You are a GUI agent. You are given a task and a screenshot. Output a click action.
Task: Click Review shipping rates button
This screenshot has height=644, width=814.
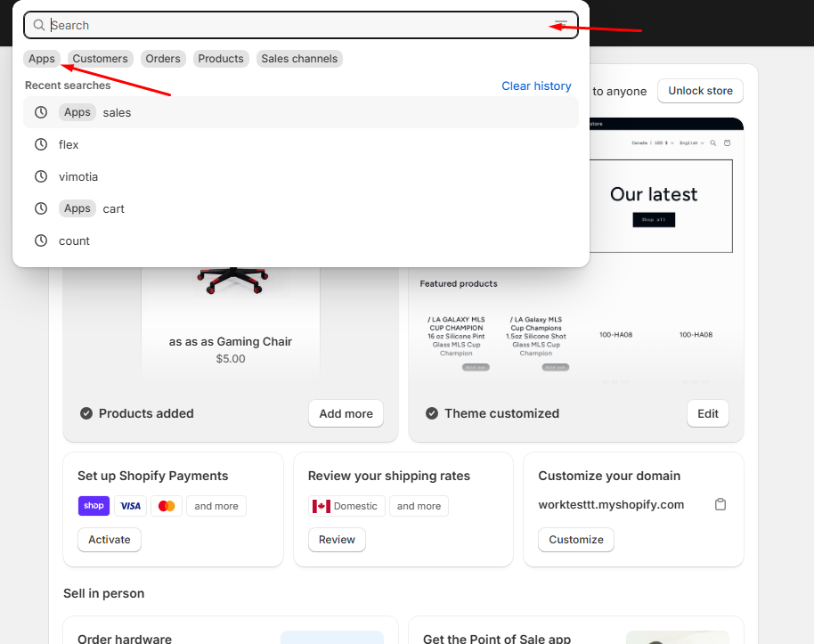(x=337, y=540)
